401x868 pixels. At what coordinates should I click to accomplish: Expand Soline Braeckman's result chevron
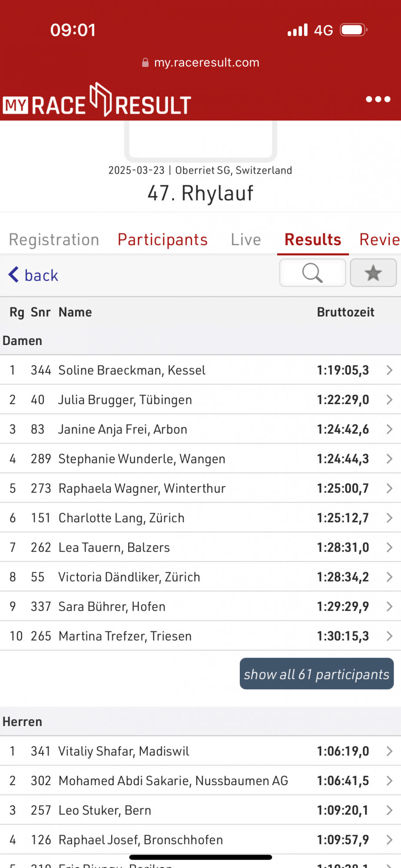pyautogui.click(x=389, y=370)
